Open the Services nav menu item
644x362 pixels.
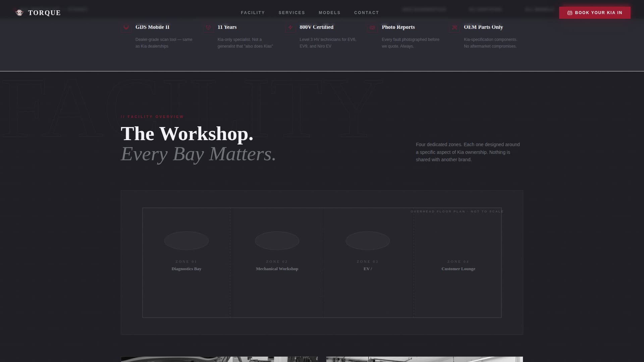291,13
